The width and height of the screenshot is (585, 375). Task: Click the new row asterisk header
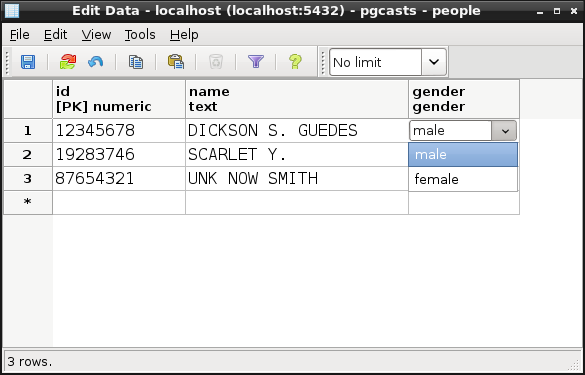click(28, 203)
